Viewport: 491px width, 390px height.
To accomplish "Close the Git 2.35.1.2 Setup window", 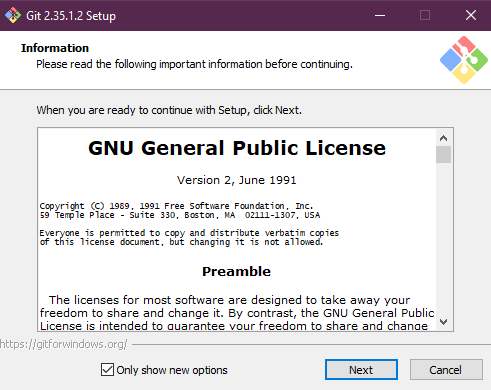I will (471, 15).
